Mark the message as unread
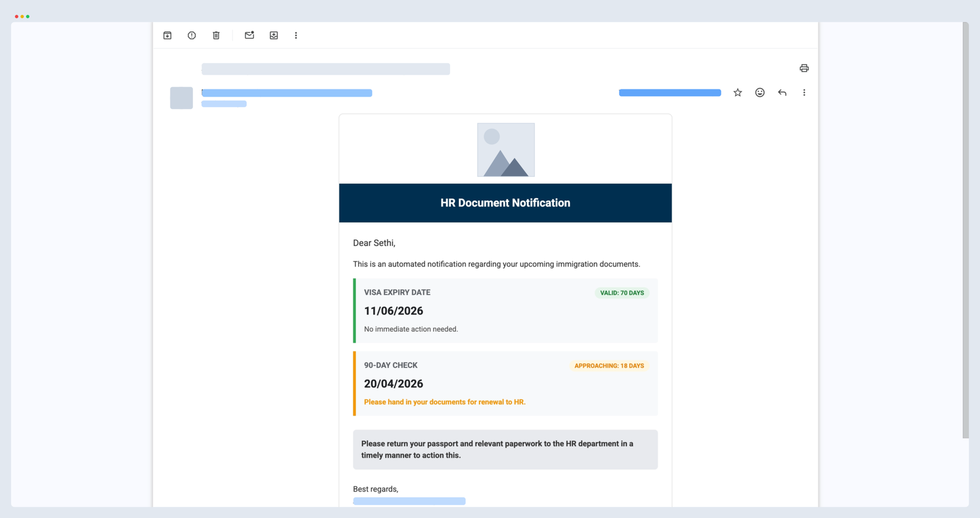This screenshot has width=980, height=518. pyautogui.click(x=249, y=36)
